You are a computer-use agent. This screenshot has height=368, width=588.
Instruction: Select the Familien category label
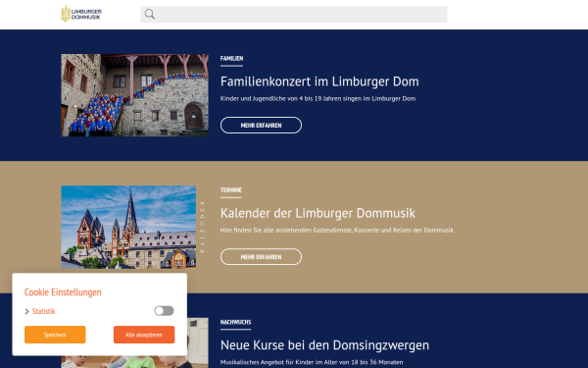coord(231,59)
